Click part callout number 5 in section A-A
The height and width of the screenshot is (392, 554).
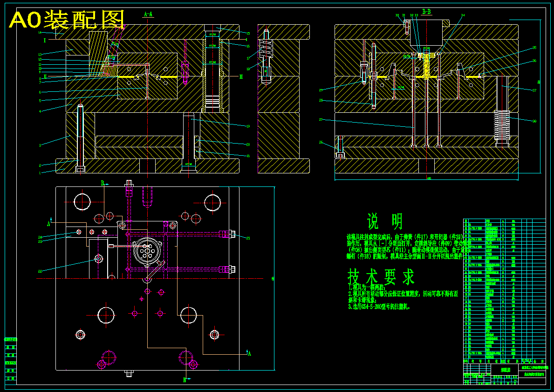pos(40,101)
